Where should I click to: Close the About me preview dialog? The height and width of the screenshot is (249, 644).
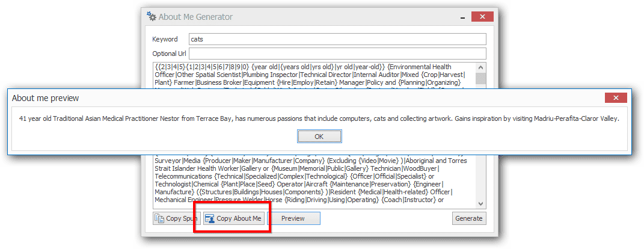(616, 98)
